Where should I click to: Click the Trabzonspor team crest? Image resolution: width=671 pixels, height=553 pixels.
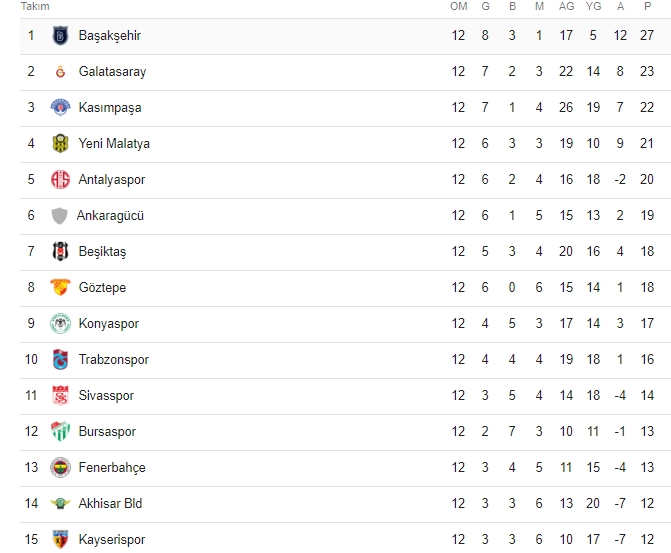coord(60,360)
